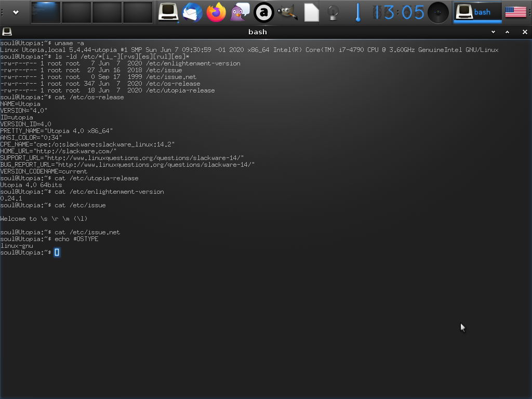532x399 pixels.
Task: Select the bash task in the taskbar
Action: coord(478,12)
